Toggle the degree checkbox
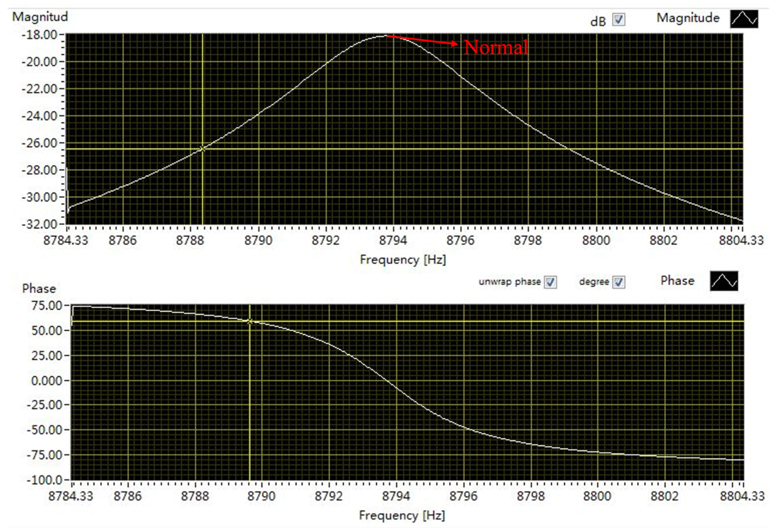The height and width of the screenshot is (532, 778). tap(619, 282)
